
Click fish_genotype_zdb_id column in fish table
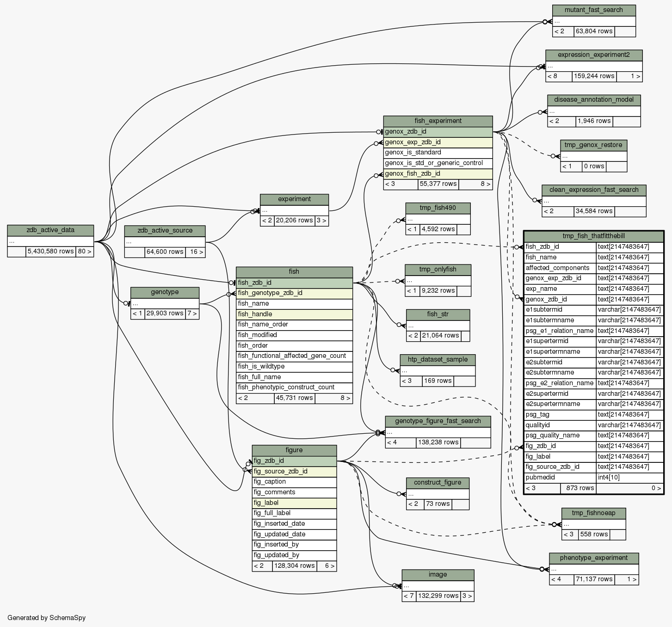click(x=294, y=293)
